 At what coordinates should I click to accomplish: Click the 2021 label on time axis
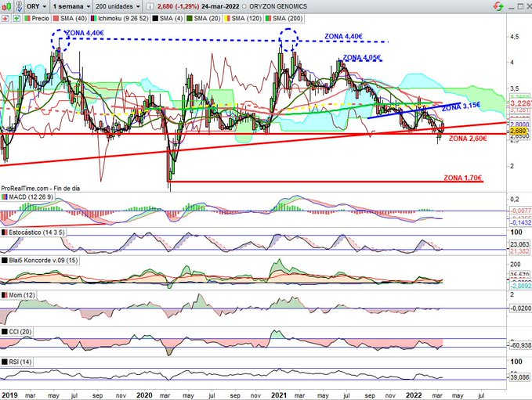click(279, 395)
